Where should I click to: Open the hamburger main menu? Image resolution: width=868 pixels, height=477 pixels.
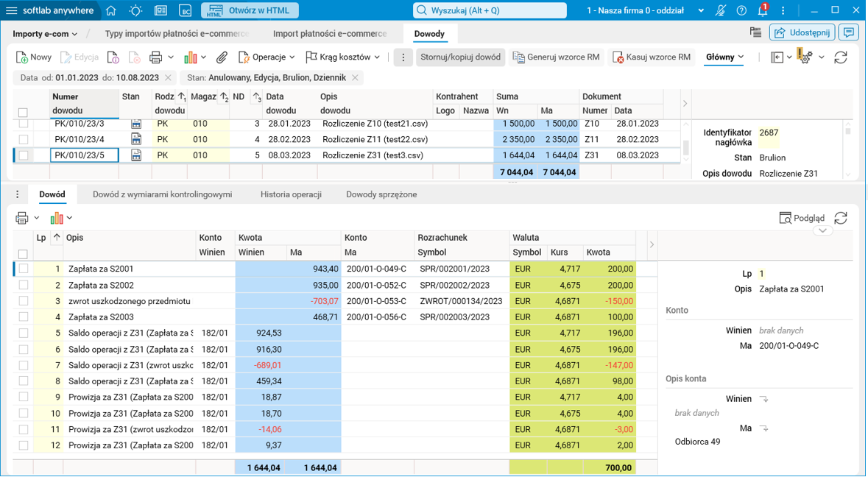[x=12, y=11]
